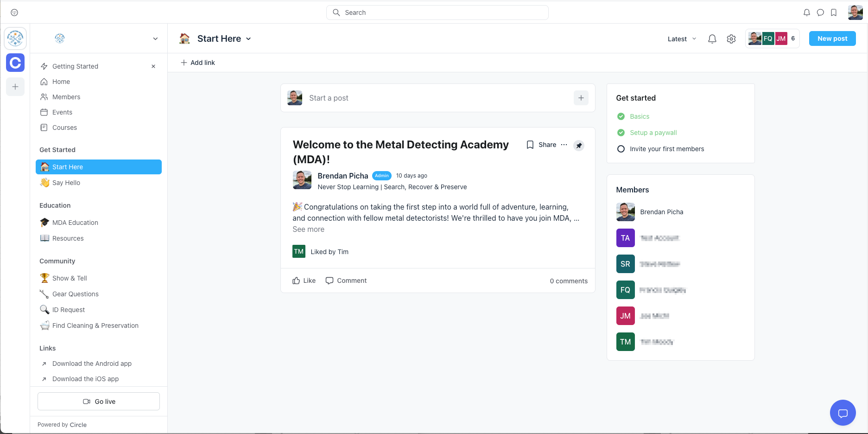Open the post's three-dot more menu
Screen dimensions: 868x434
coord(564,145)
